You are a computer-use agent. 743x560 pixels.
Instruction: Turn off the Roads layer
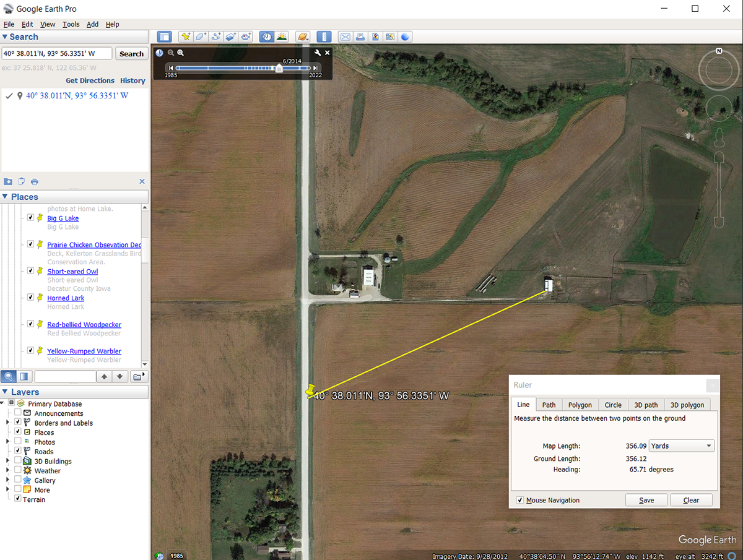[18, 451]
